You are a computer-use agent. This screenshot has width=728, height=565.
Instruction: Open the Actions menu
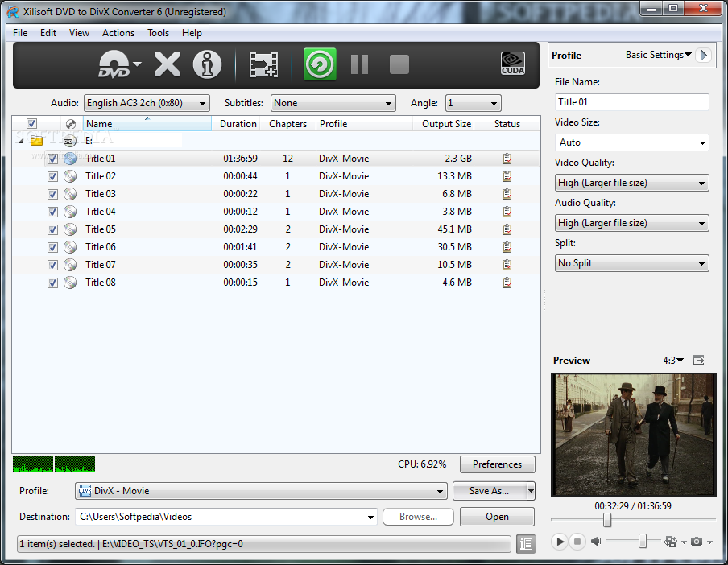(118, 33)
